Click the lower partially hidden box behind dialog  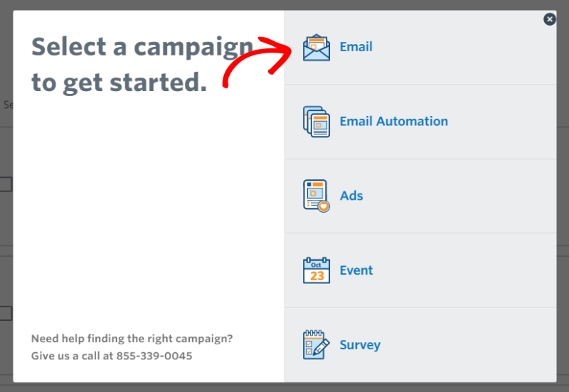coord(6,313)
